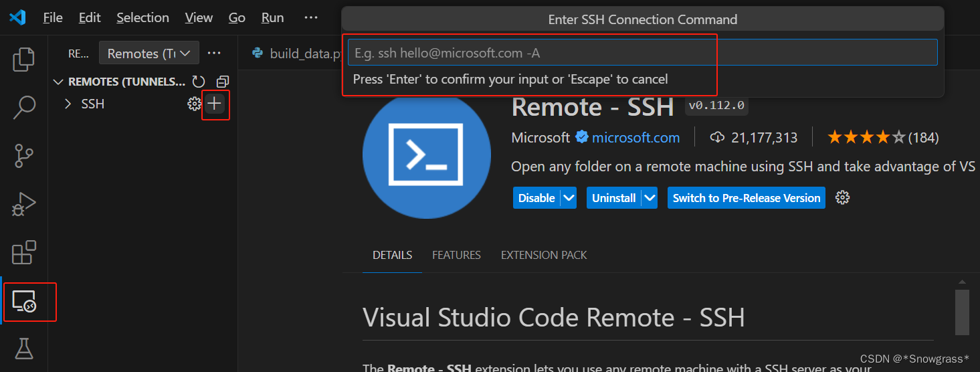The image size is (980, 372).
Task: Open the Run menu
Action: (x=272, y=17)
